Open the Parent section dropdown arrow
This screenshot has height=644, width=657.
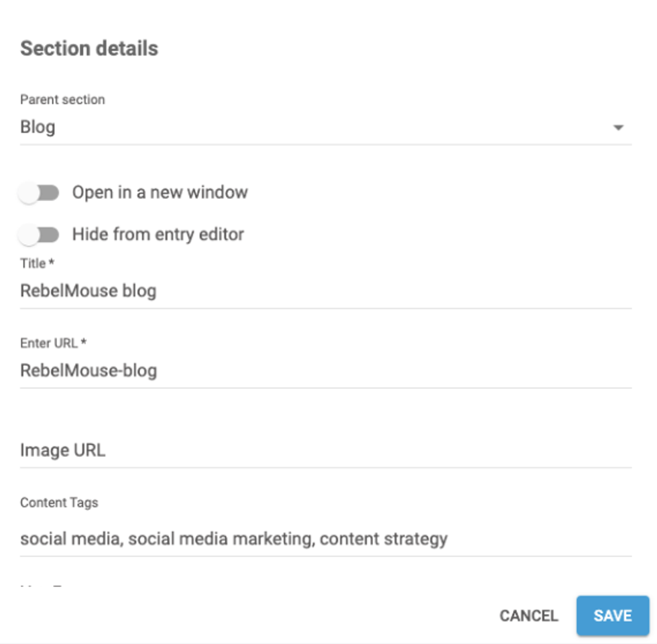(618, 127)
